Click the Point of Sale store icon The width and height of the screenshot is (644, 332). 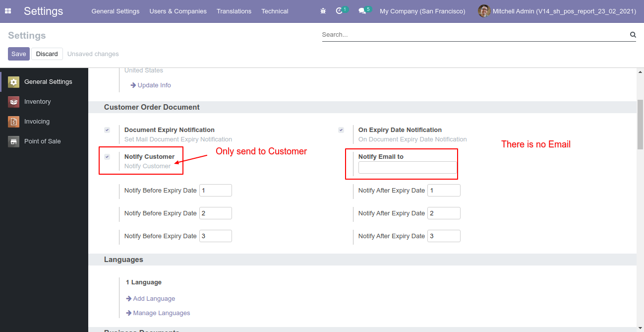[x=14, y=141]
